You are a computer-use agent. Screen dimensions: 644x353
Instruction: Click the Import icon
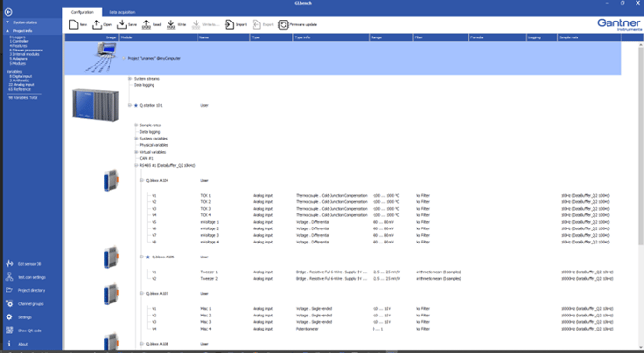coord(229,24)
